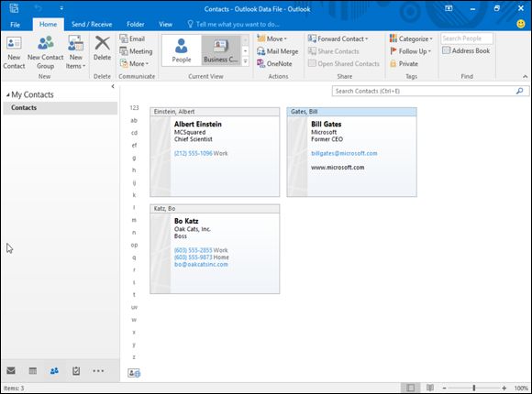The width and height of the screenshot is (532, 394).
Task: Jump to the letter m index
Action: click(134, 220)
